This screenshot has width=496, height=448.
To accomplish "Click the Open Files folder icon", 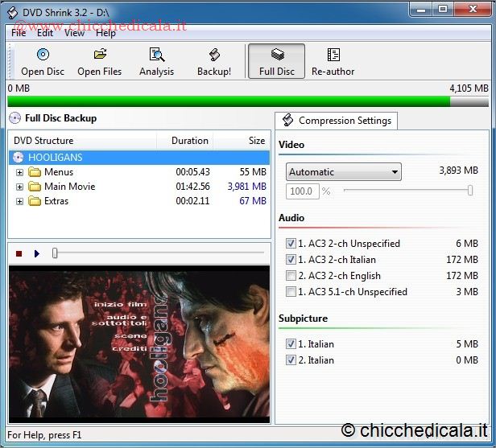I will pyautogui.click(x=100, y=55).
